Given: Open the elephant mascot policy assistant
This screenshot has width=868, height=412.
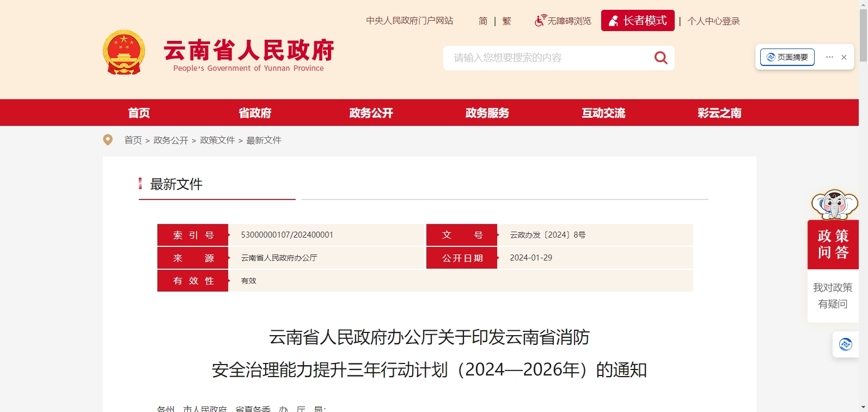Looking at the screenshot, I should click(x=834, y=205).
